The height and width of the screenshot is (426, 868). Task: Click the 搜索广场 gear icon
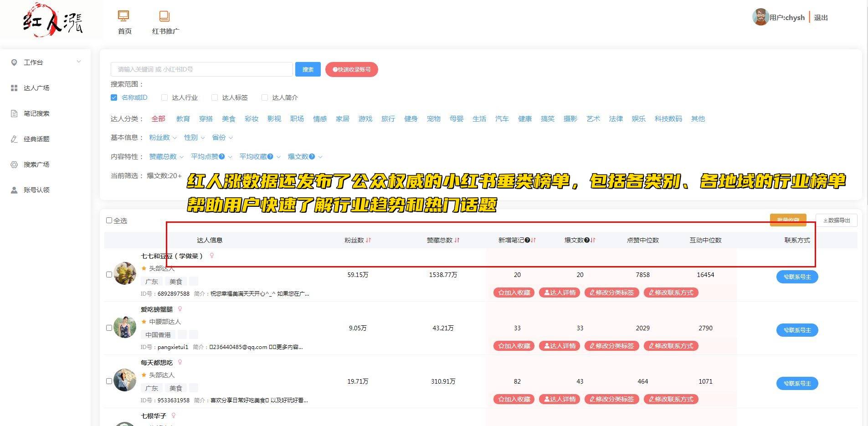(x=14, y=164)
